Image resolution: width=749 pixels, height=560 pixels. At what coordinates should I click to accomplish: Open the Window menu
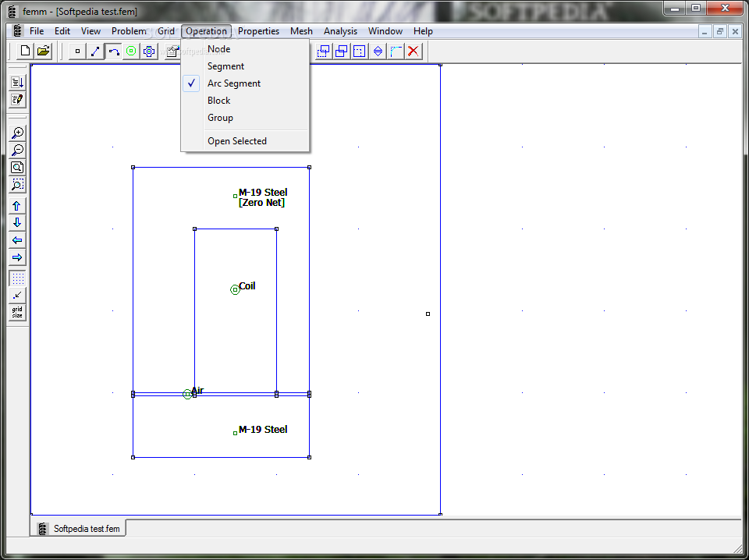click(x=385, y=31)
